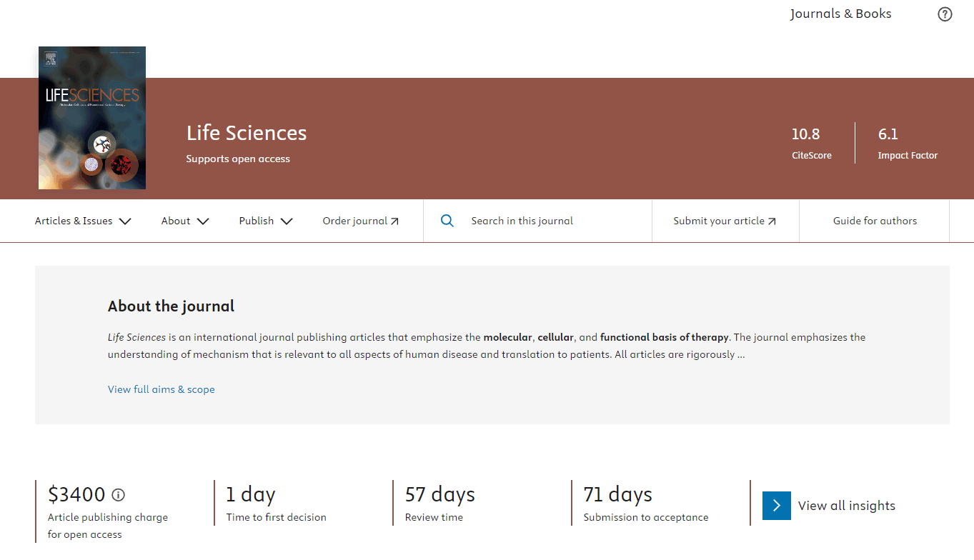
Task: Click the $3400 publishing charge value
Action: 76,494
